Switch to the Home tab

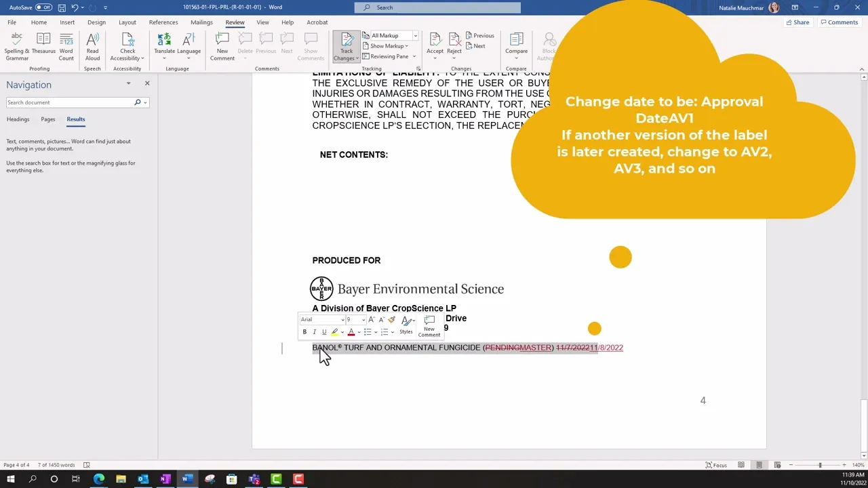[39, 22]
